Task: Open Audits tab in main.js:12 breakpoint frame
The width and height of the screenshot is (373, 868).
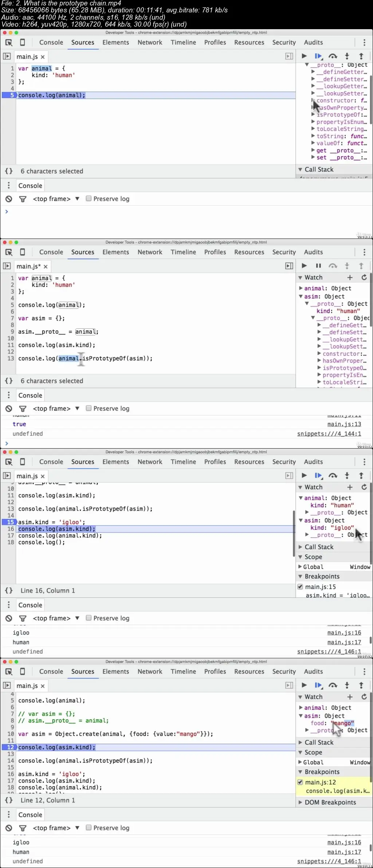Action: [313, 671]
